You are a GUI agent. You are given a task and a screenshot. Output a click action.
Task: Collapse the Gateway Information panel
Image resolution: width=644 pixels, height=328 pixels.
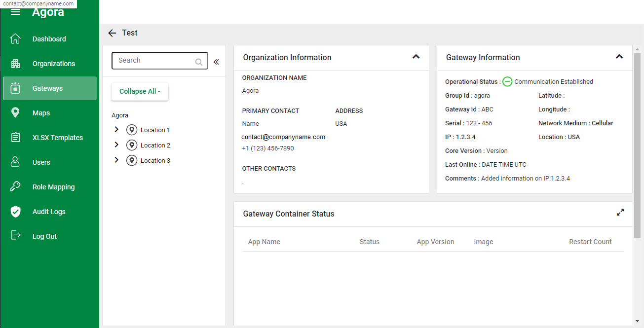619,57
